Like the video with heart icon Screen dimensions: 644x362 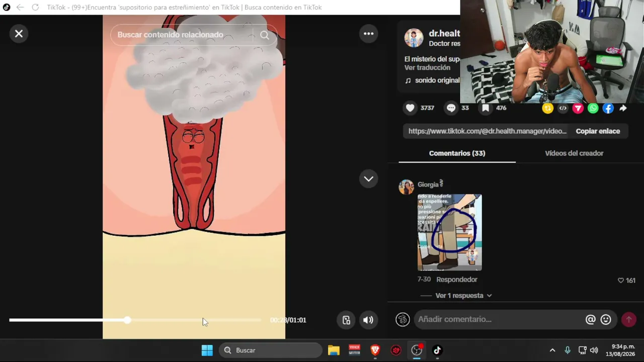(x=410, y=108)
